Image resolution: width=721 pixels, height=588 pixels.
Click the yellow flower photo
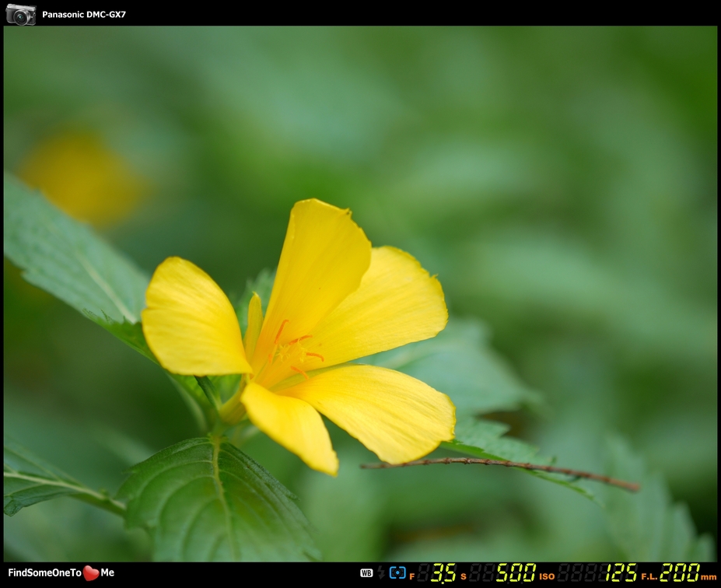[360, 294]
